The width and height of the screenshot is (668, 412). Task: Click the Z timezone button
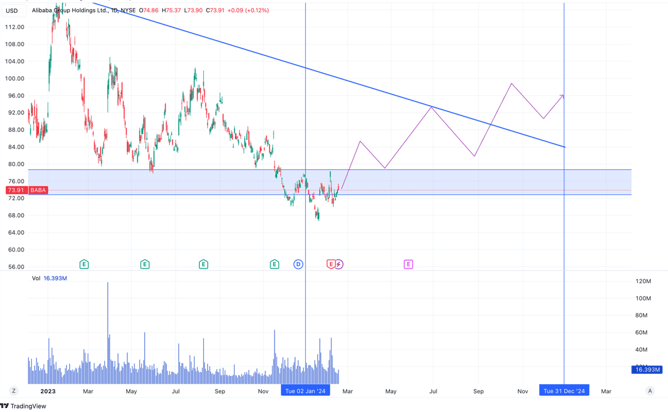pyautogui.click(x=14, y=391)
